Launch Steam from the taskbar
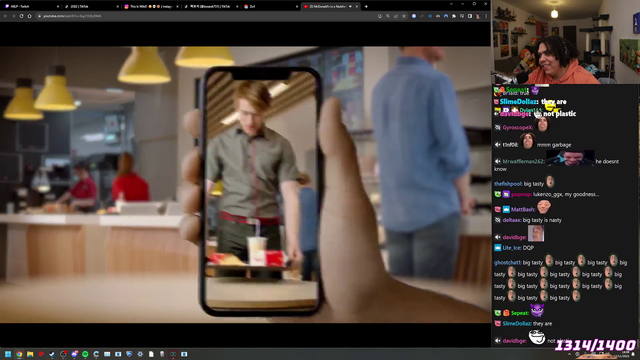Image resolution: width=640 pixels, height=360 pixels. click(x=52, y=354)
